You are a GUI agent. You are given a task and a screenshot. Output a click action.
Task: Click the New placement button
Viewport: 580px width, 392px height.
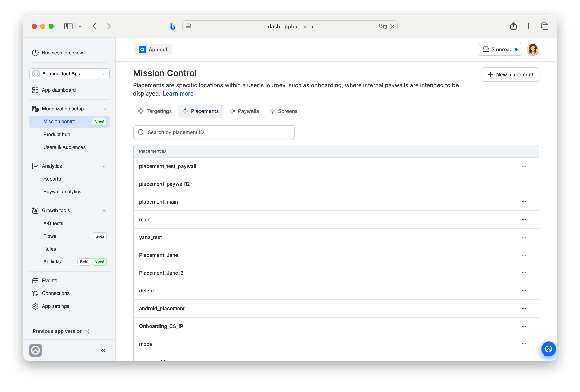[x=510, y=74]
